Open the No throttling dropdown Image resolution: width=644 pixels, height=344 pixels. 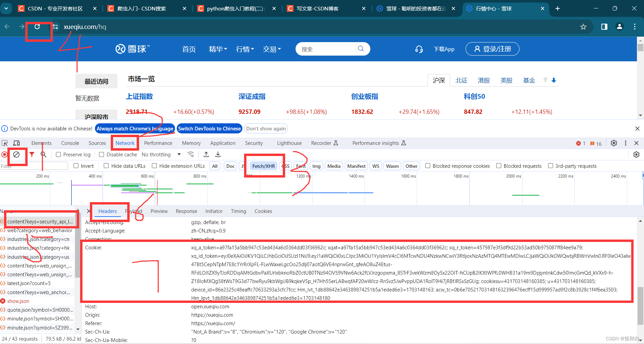point(161,154)
